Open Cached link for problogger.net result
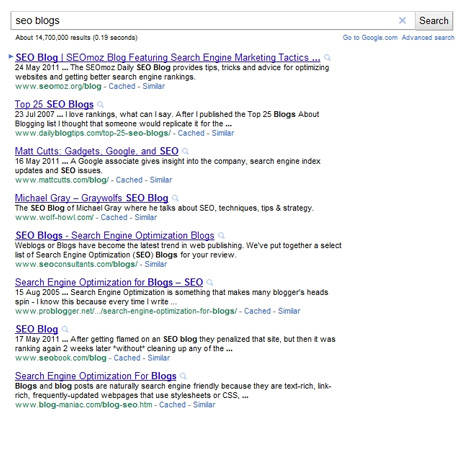The height and width of the screenshot is (463, 467). click(x=257, y=311)
